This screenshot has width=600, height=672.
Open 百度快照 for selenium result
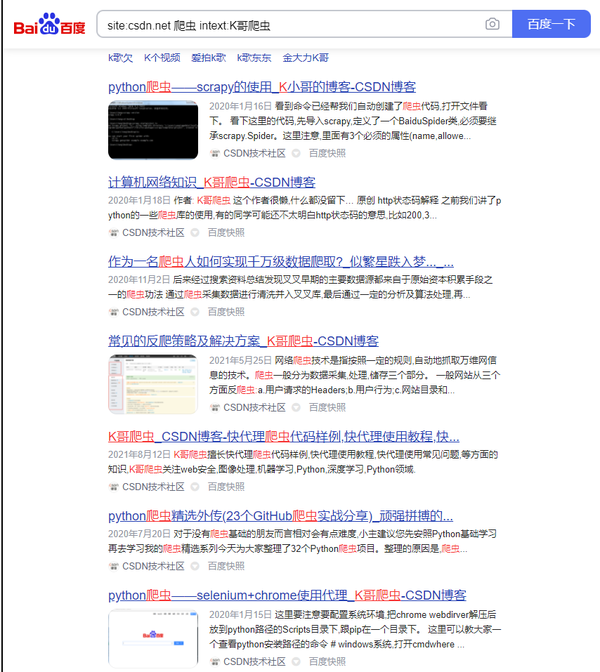(x=327, y=662)
